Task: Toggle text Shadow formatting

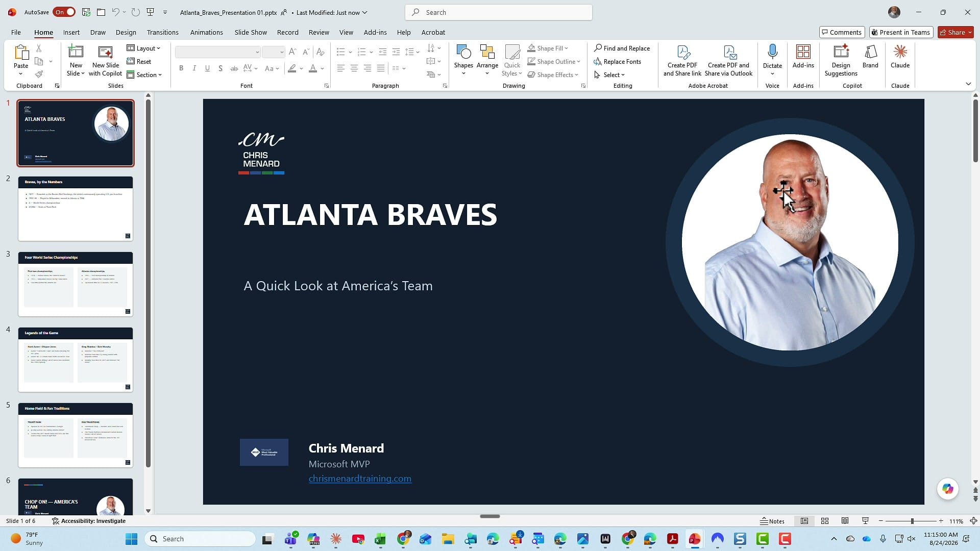Action: point(220,68)
